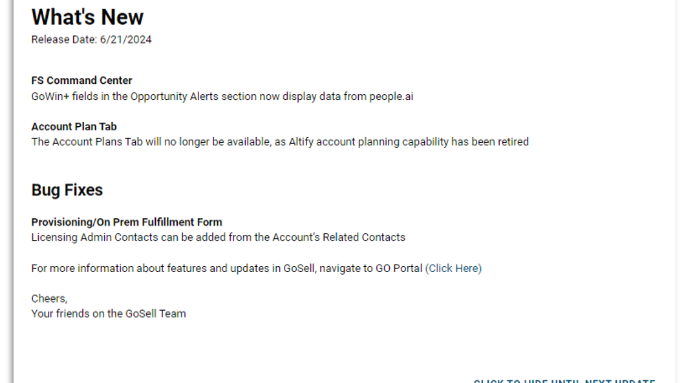Viewport: 682px width, 383px height.
Task: Click the word 'GoSell' in info sentence
Action: pyautogui.click(x=299, y=268)
